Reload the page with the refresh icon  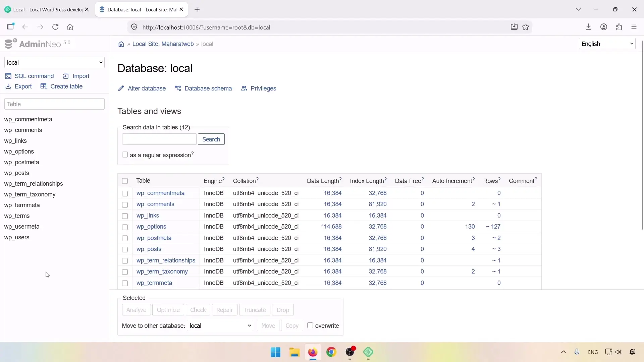pos(55,27)
